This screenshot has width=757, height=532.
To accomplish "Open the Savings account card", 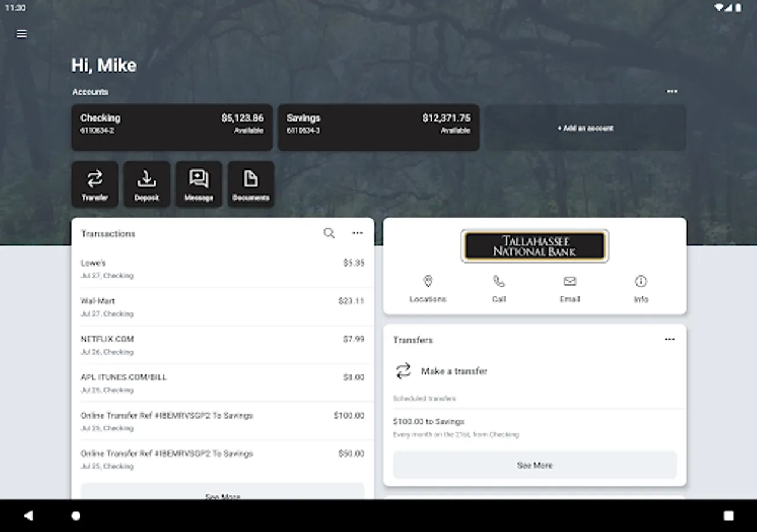I will click(x=378, y=128).
